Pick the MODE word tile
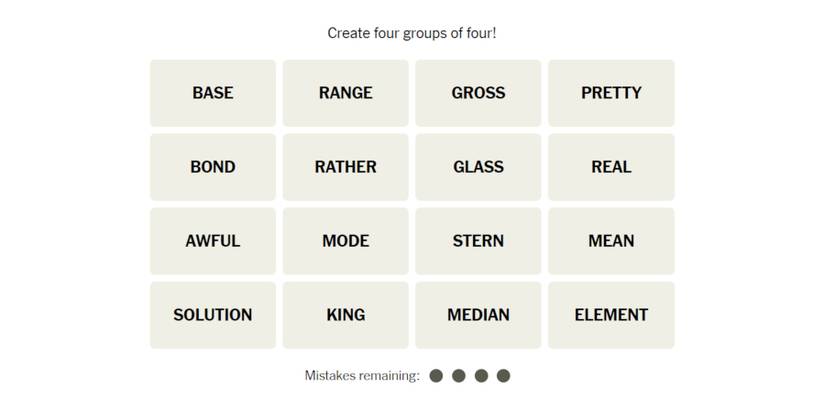Screen dimensions: 825x413 click(346, 241)
